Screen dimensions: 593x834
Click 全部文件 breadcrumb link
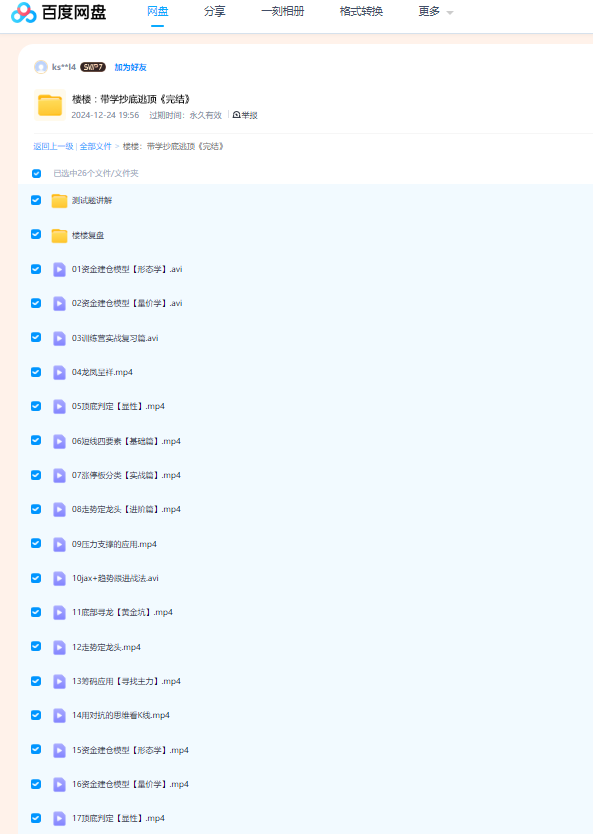pos(96,146)
